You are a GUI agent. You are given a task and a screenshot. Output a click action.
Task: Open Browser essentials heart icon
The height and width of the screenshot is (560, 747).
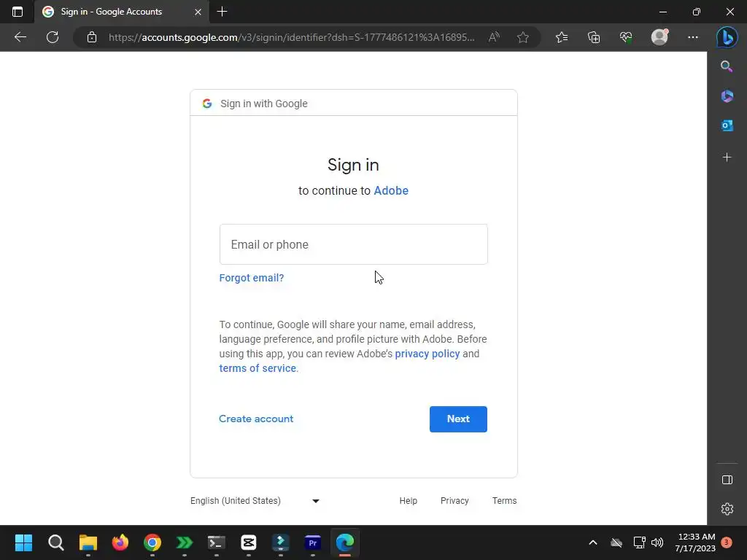(x=626, y=37)
